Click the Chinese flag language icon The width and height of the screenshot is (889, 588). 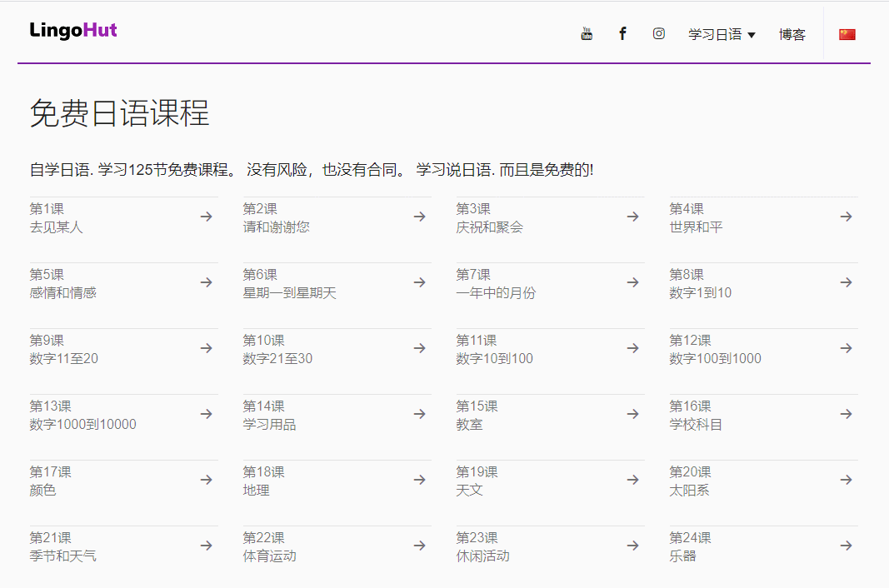pos(847,33)
